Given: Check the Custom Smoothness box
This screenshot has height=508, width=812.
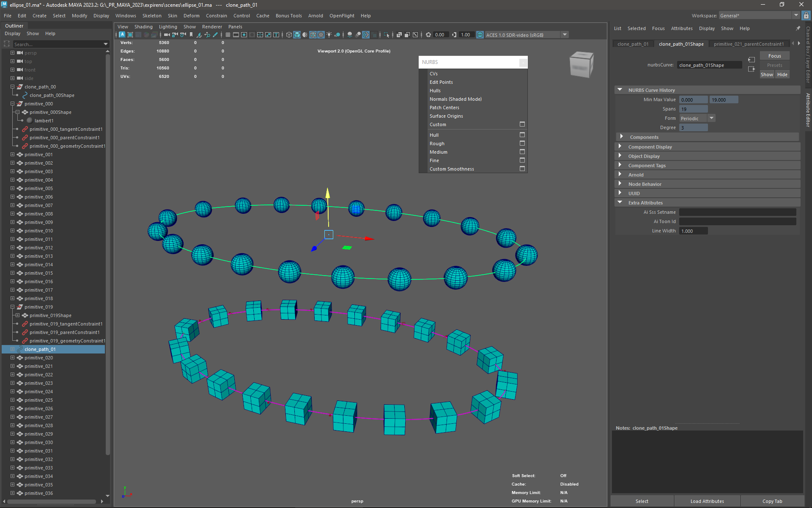Looking at the screenshot, I should point(522,169).
